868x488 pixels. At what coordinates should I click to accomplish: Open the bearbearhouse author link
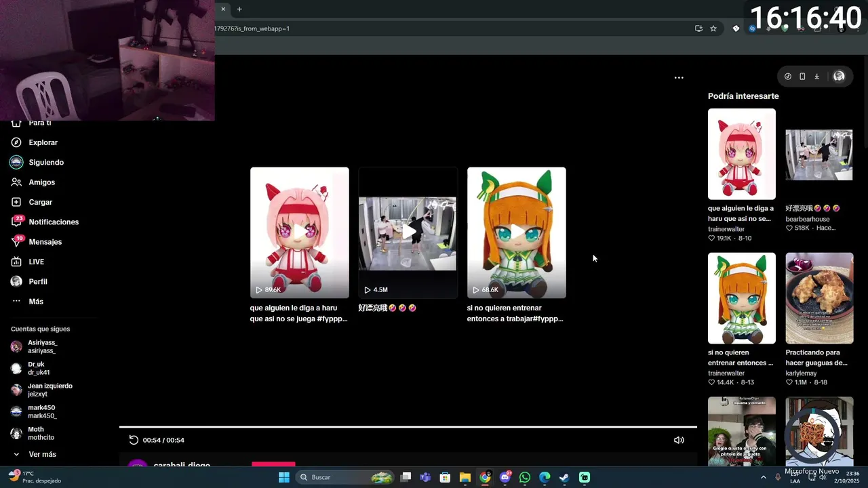pyautogui.click(x=807, y=219)
